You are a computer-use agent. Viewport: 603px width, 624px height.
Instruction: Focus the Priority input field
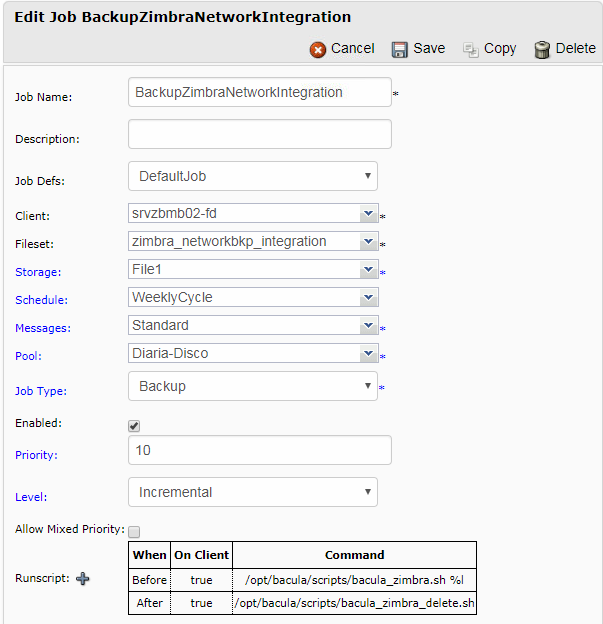click(x=260, y=450)
